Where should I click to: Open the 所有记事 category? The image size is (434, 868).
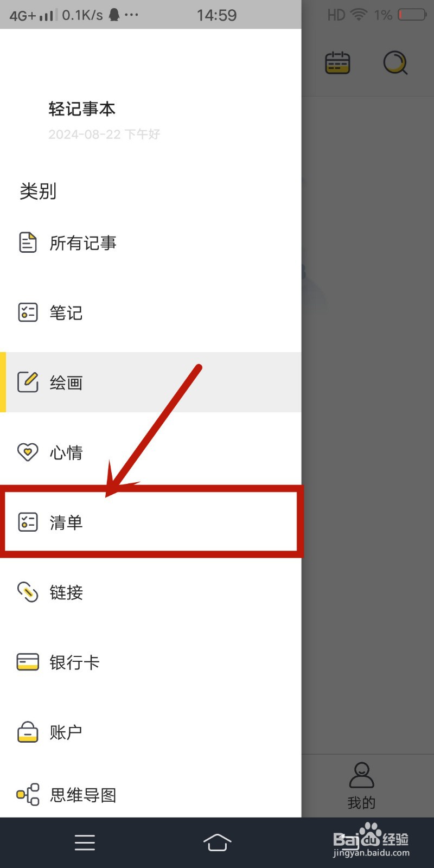tap(151, 242)
